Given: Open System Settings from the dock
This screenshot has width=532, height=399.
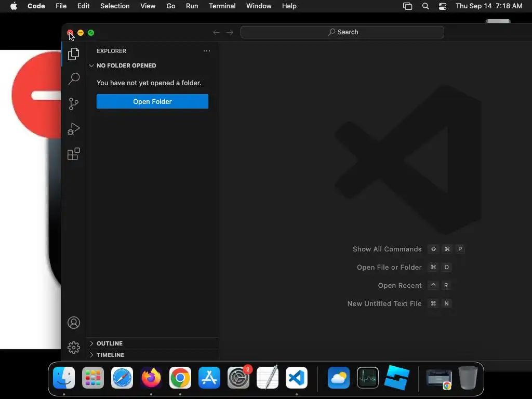Looking at the screenshot, I should tap(238, 378).
